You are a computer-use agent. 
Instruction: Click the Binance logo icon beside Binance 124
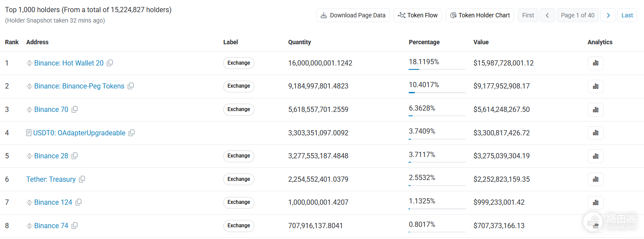(29, 202)
